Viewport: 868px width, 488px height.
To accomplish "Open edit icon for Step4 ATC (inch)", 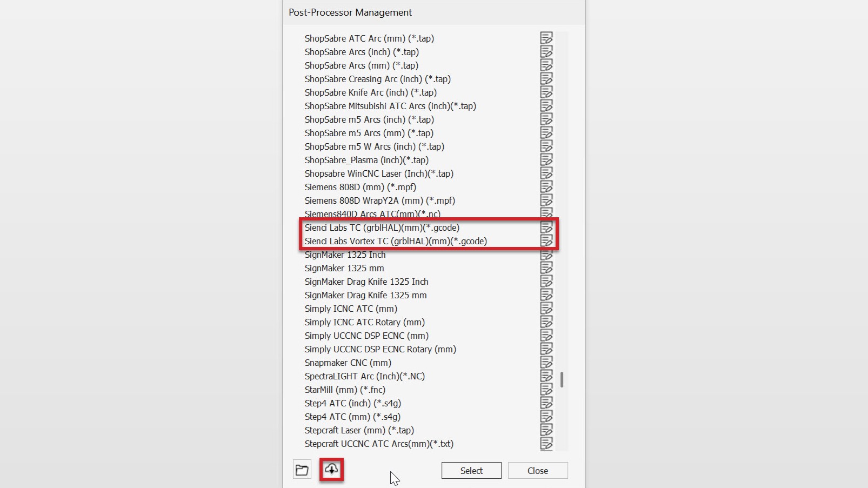I will coord(546,403).
